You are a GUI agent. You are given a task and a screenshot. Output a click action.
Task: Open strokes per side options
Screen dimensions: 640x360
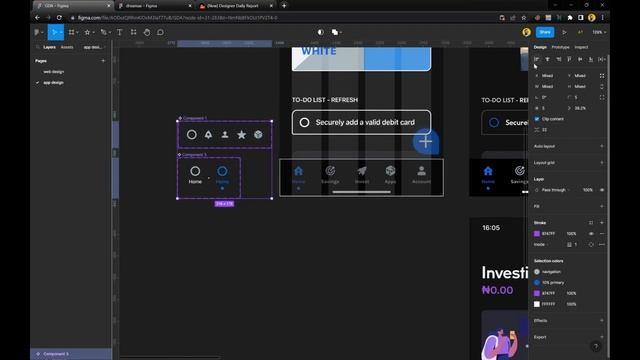click(x=591, y=244)
